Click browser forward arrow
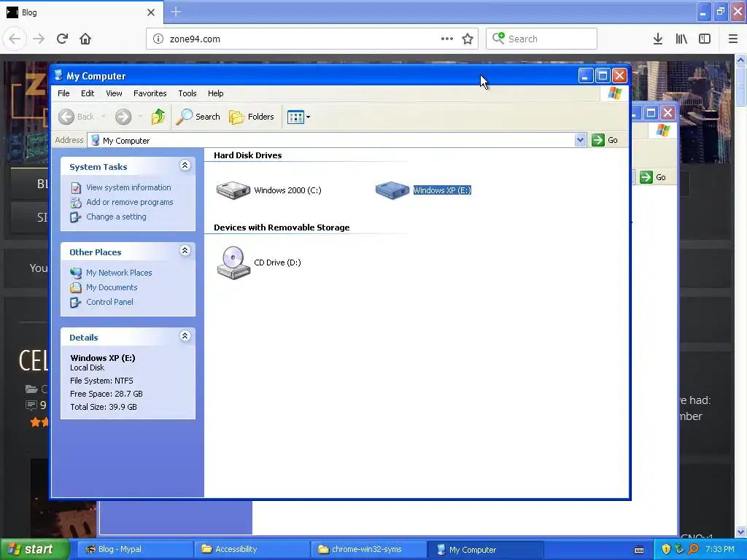This screenshot has height=560, width=747. (x=39, y=39)
